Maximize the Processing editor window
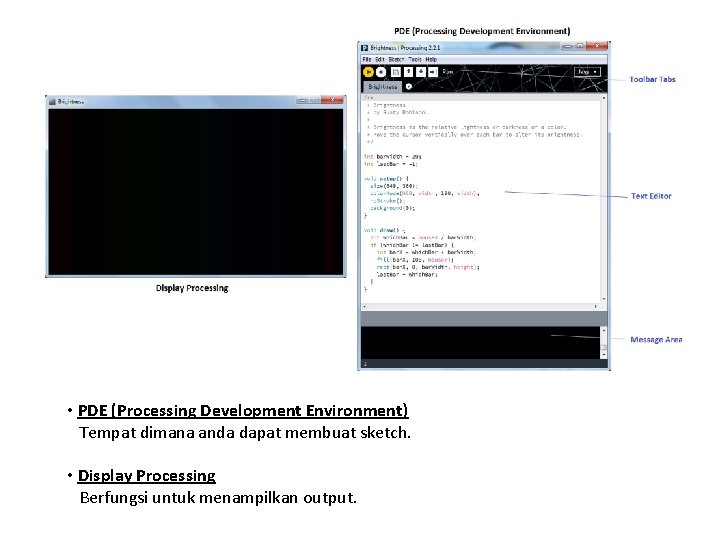Image resolution: width=720 pixels, height=540 pixels. (579, 46)
